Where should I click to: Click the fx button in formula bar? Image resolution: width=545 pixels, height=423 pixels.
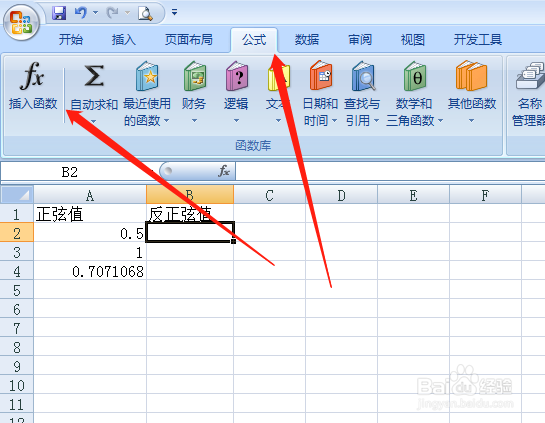(x=224, y=171)
